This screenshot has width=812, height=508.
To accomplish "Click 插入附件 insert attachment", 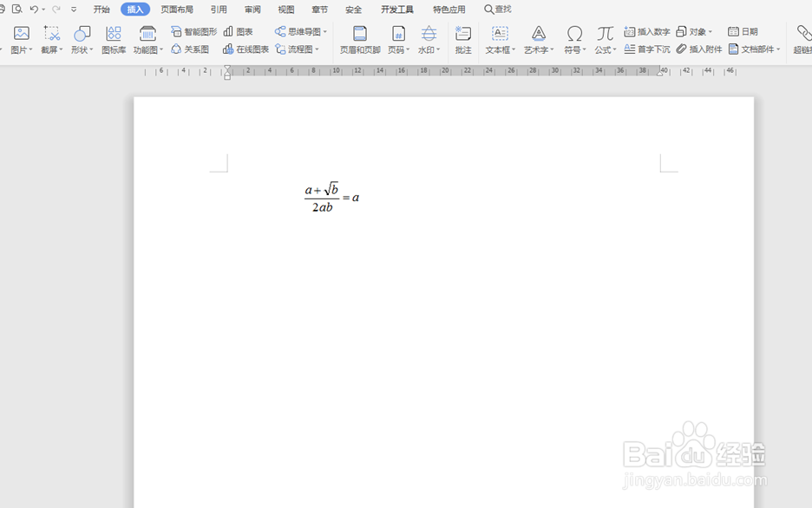I will [699, 49].
